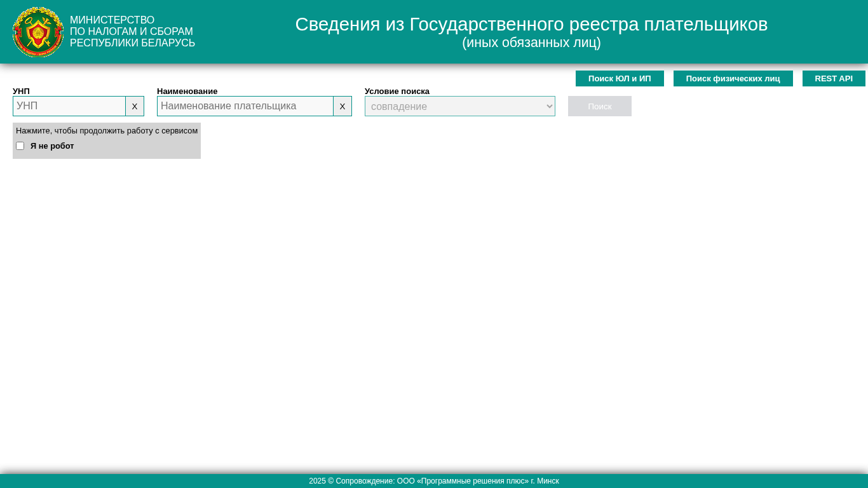Click the (иных обязанных лиц) subtitle
Image resolution: width=868 pixels, height=488 pixels.
531,43
